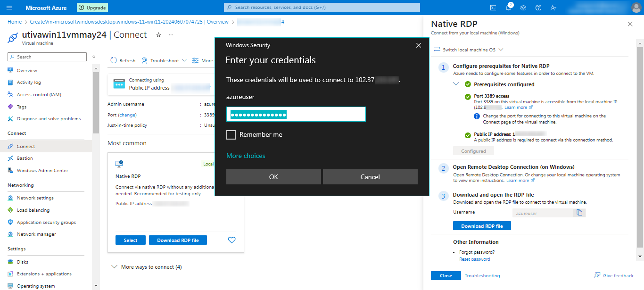
Task: Click the Connecting using Public IP address box
Action: click(161, 84)
